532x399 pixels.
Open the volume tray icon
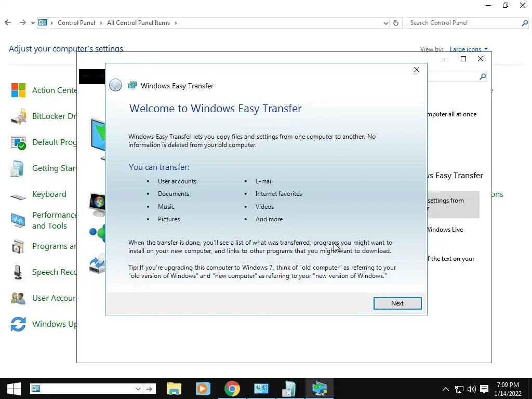click(x=472, y=389)
